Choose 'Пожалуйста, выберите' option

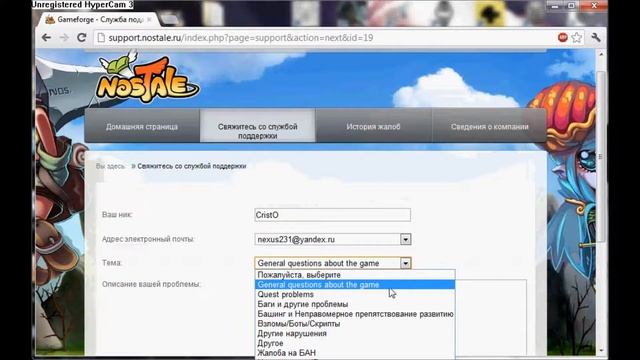[355, 275]
